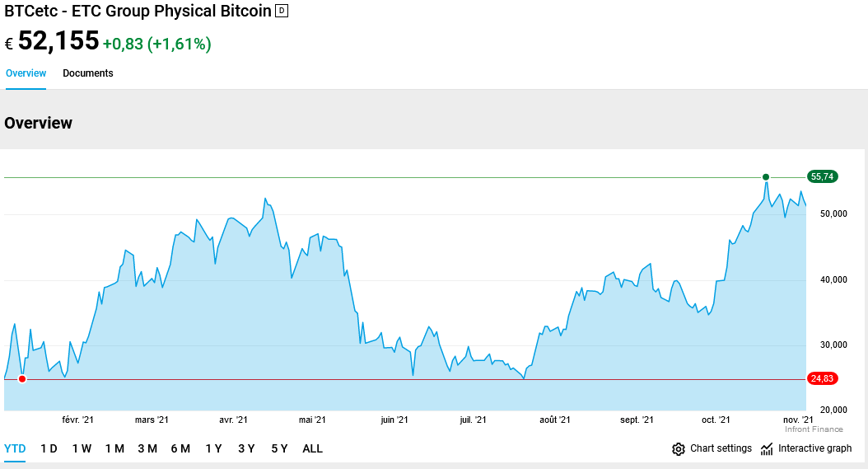868x469 pixels.
Task: Click the red low-point marker dot
Action: pyautogui.click(x=22, y=379)
